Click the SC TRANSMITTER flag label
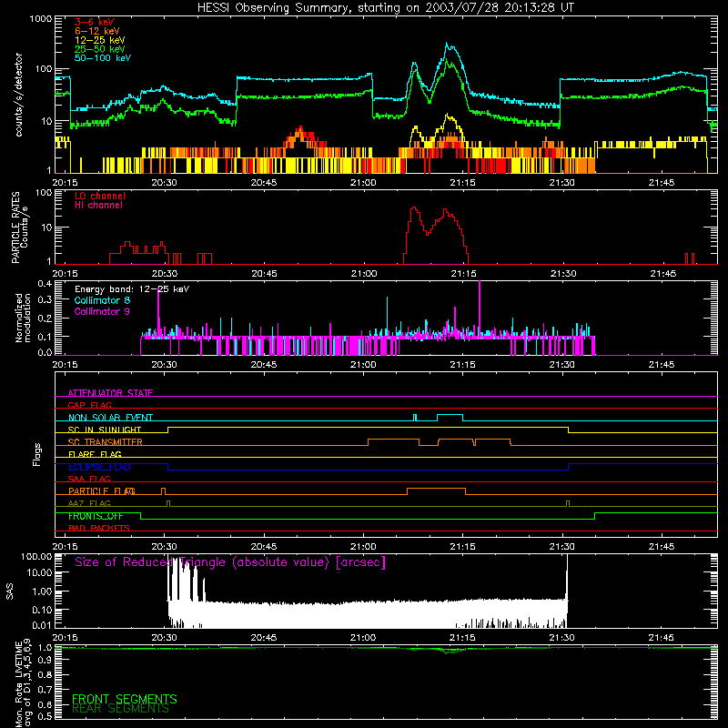The image size is (728, 728). [105, 442]
